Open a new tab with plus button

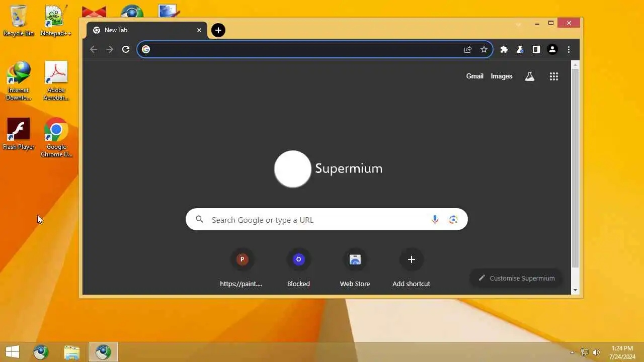click(x=218, y=30)
